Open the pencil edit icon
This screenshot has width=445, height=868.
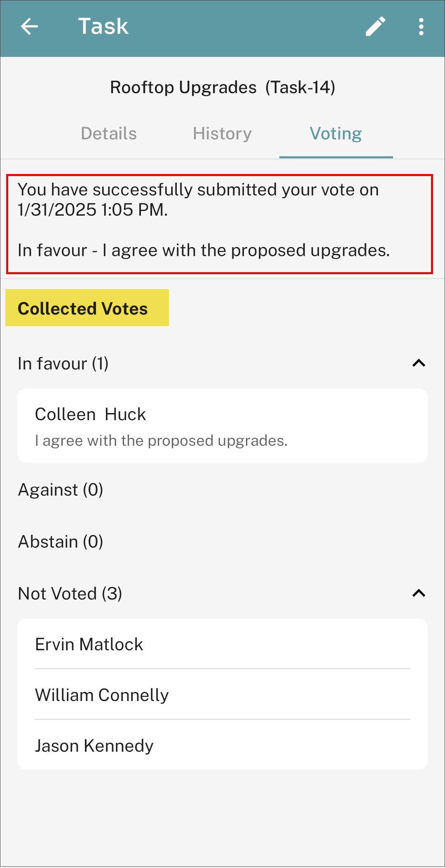tap(375, 27)
